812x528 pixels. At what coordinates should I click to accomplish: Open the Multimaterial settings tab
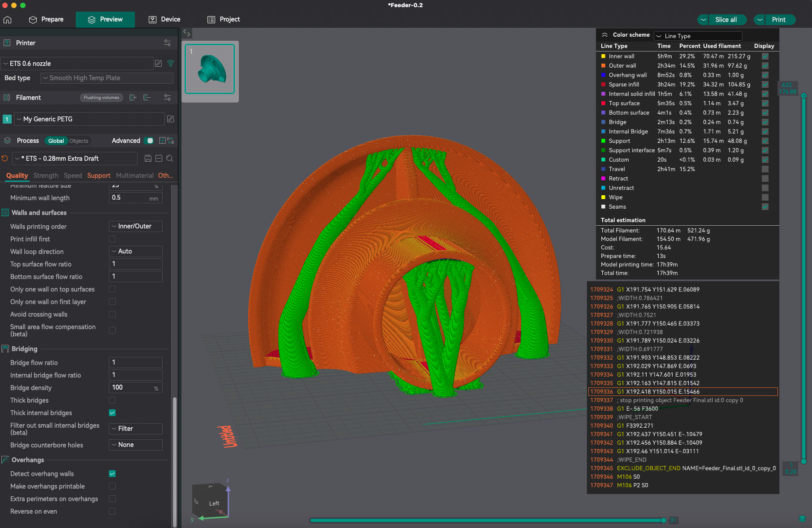[134, 176]
